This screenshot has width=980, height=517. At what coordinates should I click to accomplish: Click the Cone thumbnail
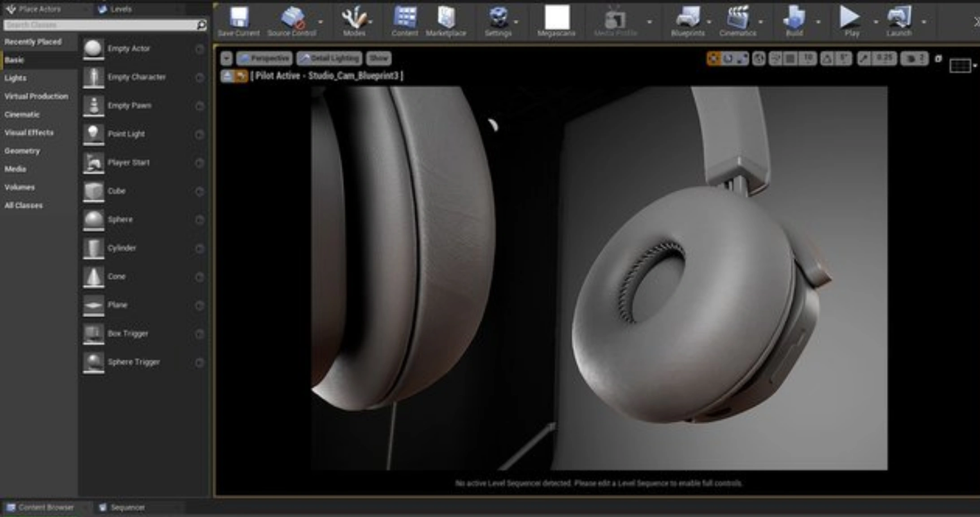(x=93, y=276)
